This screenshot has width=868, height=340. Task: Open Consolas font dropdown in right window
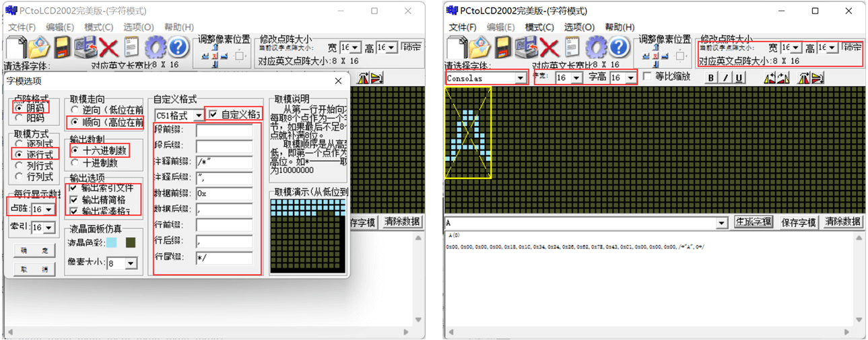(520, 78)
